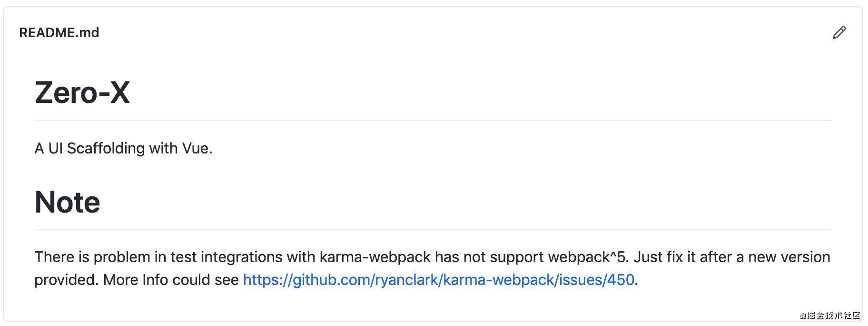Click the README.md file name label

[x=59, y=32]
